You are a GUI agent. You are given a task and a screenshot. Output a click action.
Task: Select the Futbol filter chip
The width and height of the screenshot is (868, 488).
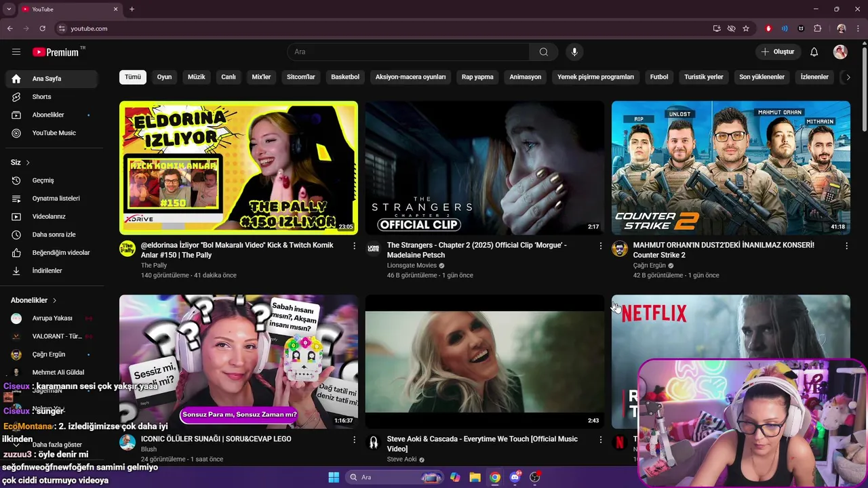click(x=659, y=77)
